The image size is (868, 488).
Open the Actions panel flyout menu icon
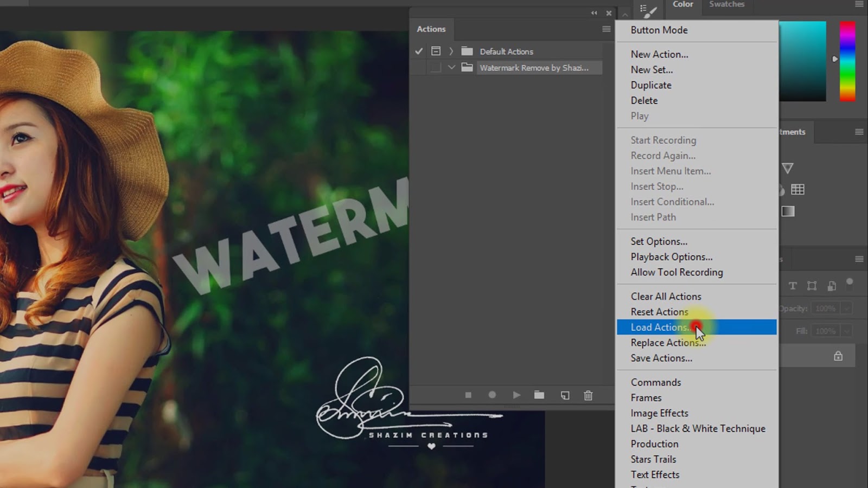607,29
